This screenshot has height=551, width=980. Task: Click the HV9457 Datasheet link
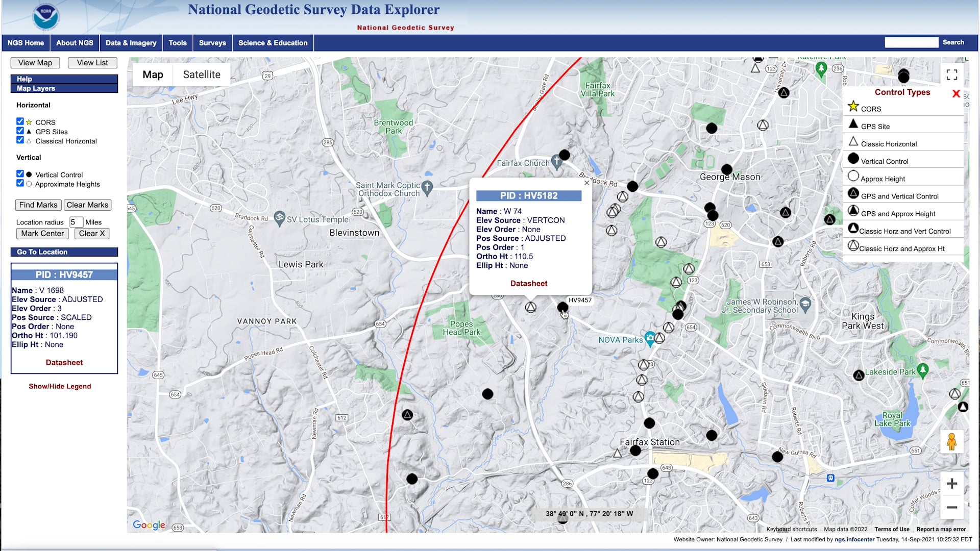click(64, 362)
